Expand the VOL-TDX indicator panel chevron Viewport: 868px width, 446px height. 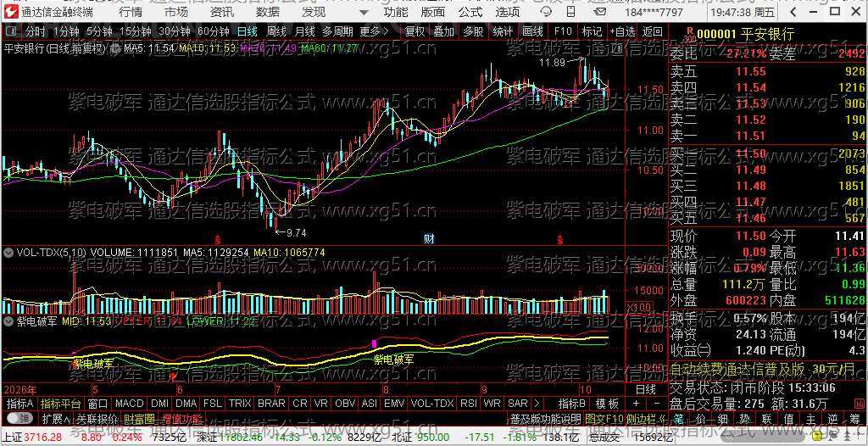click(8, 252)
